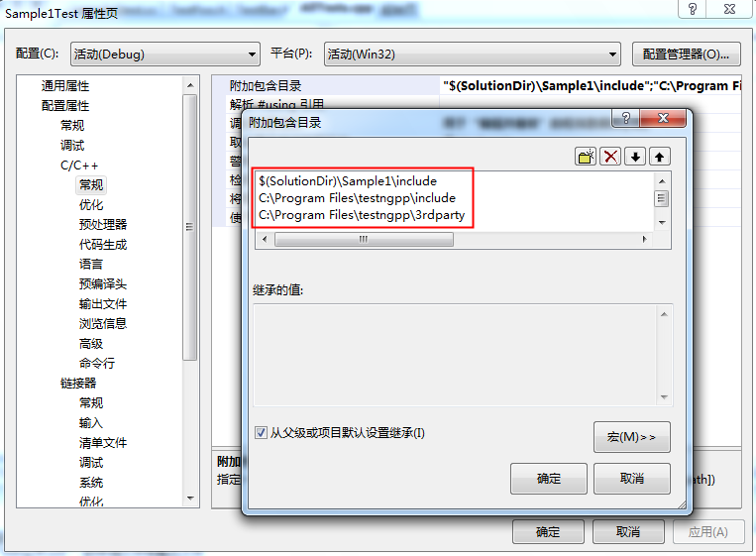Click the horizontal scrollbar thumb in the directory list

coord(364,239)
